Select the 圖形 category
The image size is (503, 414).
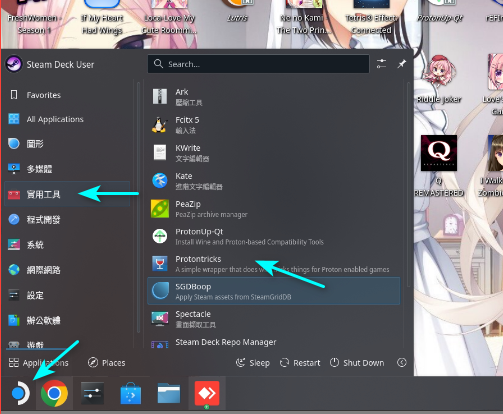coord(67,144)
